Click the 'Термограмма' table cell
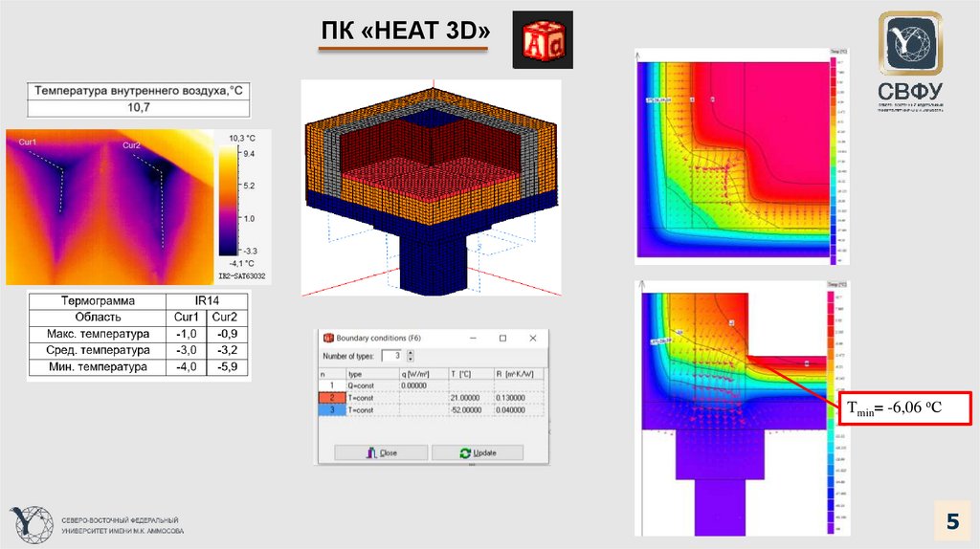 tap(98, 301)
